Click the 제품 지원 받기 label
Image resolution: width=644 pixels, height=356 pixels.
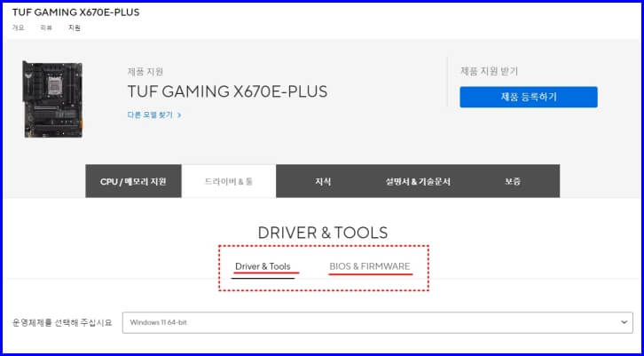coord(489,72)
